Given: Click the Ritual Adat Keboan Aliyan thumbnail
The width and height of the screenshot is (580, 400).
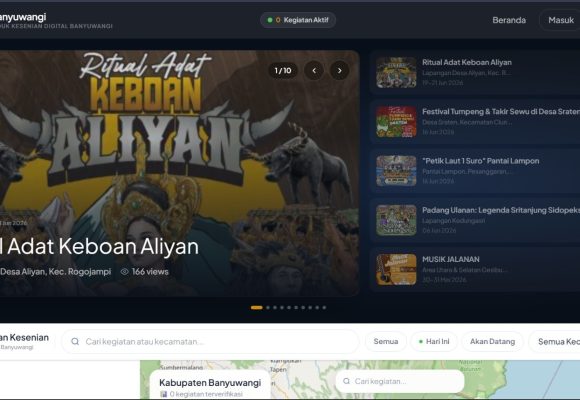Looking at the screenshot, I should [396, 72].
